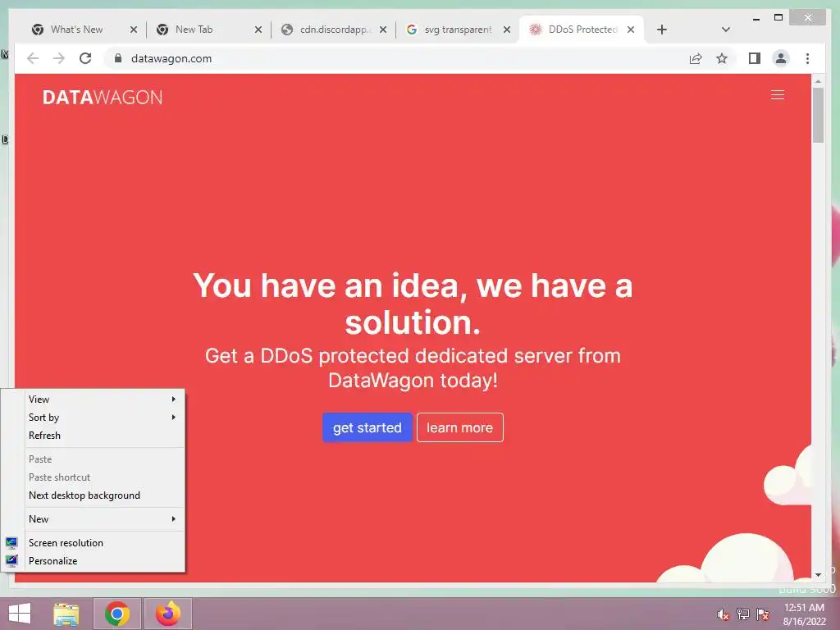This screenshot has width=840, height=630.
Task: Open the Chrome three-dot menu
Action: click(807, 58)
